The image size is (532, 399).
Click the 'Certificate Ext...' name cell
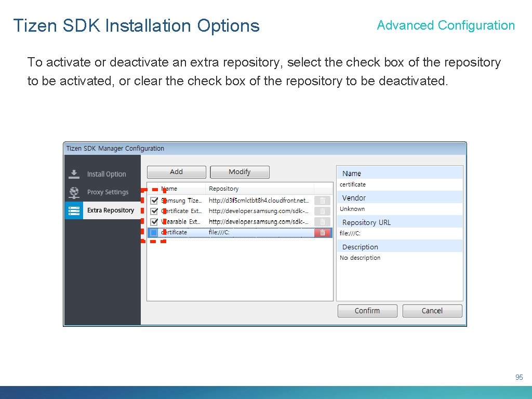tap(181, 211)
